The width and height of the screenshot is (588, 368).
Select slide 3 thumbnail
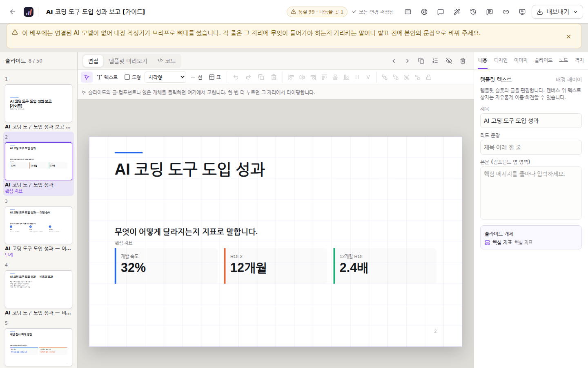(38, 225)
